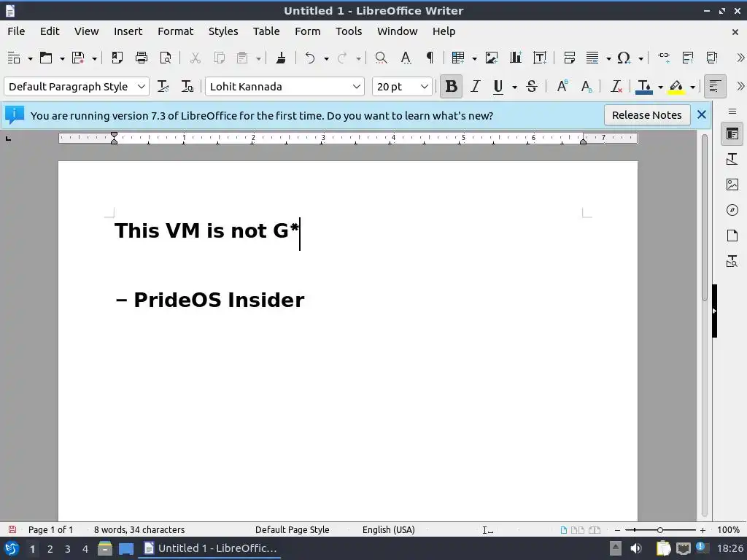
Task: Apply blue Font Color swatch
Action: [644, 87]
